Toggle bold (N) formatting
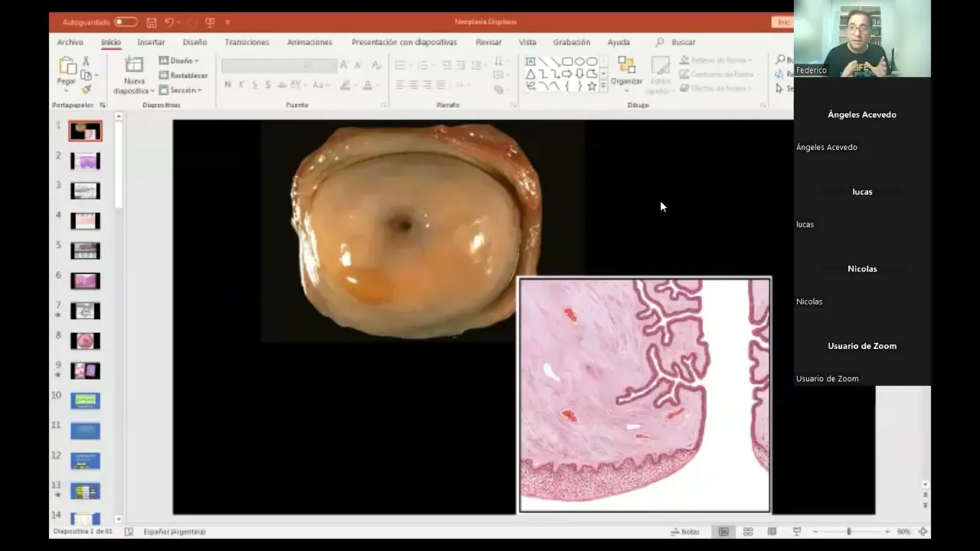 pos(227,85)
